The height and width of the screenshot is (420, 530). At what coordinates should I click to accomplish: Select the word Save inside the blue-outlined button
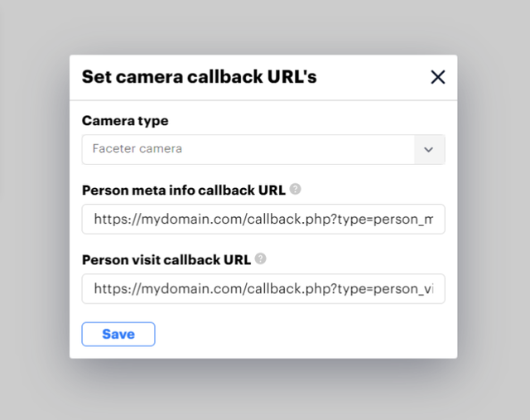pos(118,334)
